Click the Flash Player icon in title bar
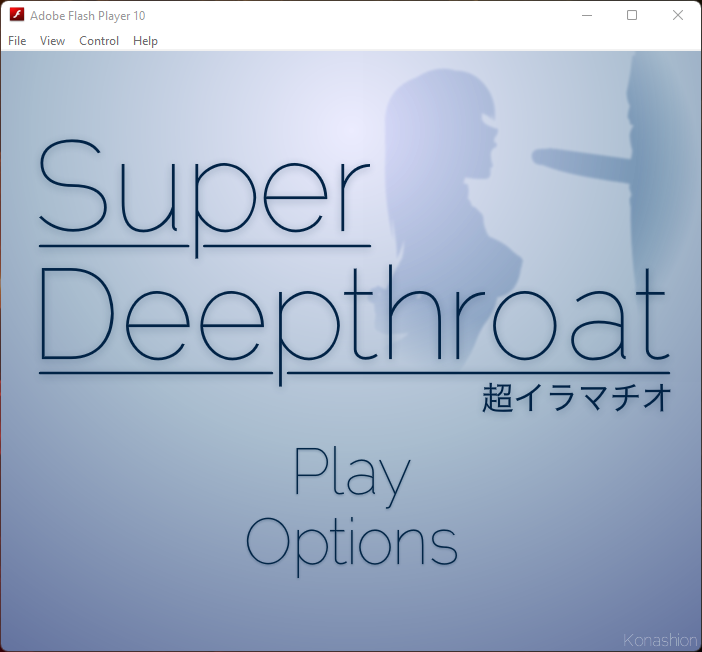 pyautogui.click(x=17, y=16)
